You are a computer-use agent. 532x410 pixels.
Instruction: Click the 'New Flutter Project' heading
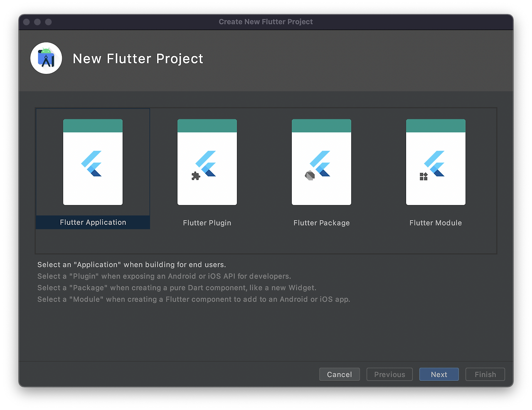[138, 59]
